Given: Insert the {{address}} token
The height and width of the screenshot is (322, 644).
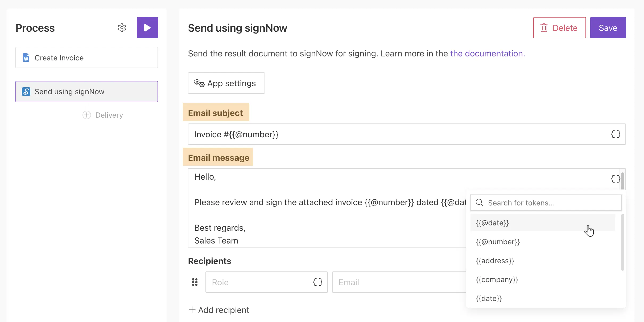Looking at the screenshot, I should (543, 261).
